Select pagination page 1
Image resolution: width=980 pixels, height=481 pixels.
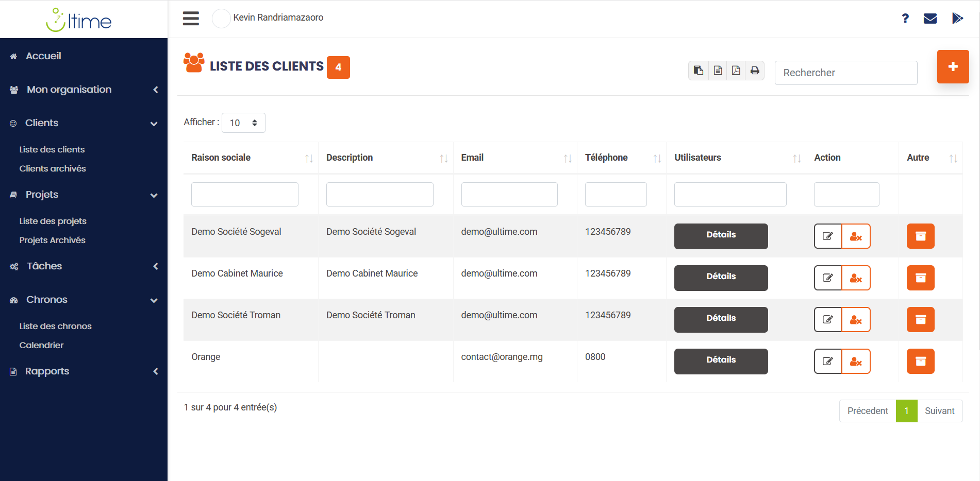click(906, 411)
